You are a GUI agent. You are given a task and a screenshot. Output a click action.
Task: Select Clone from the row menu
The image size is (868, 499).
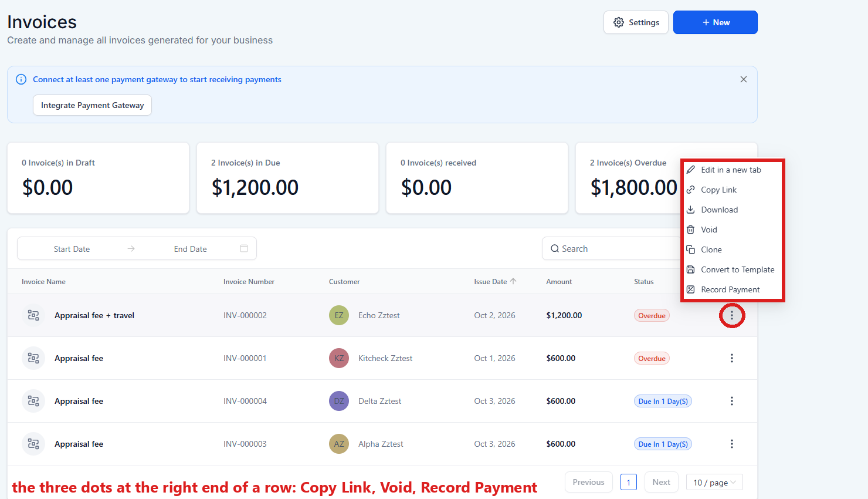coord(733,249)
